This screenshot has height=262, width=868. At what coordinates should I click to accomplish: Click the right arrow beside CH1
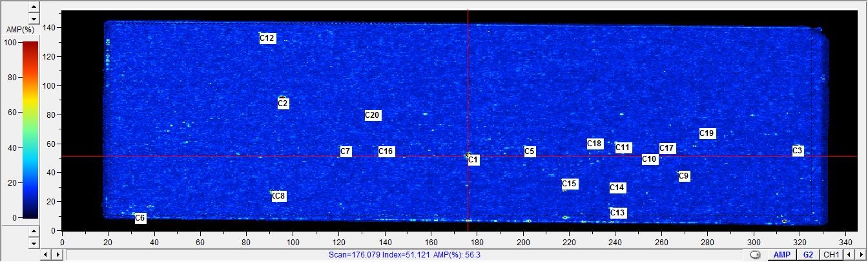point(860,255)
